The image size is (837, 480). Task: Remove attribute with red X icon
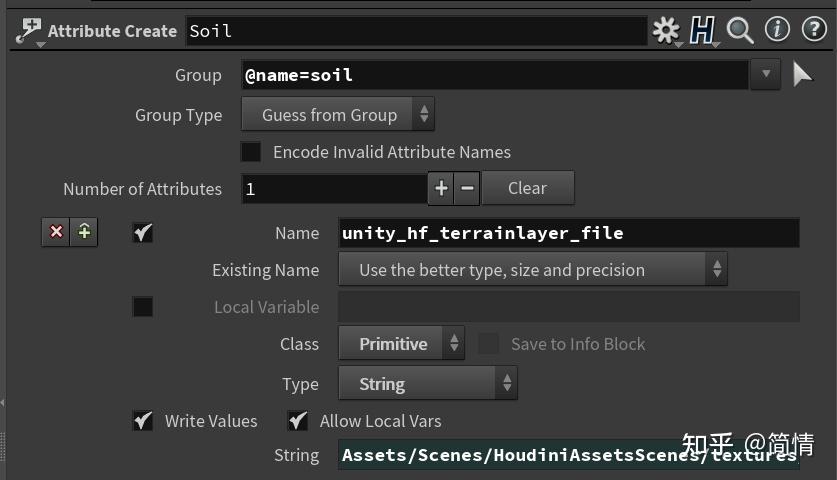click(x=56, y=232)
